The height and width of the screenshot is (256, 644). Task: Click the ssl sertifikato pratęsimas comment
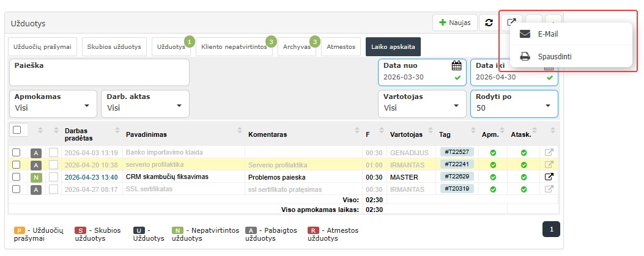pos(285,189)
